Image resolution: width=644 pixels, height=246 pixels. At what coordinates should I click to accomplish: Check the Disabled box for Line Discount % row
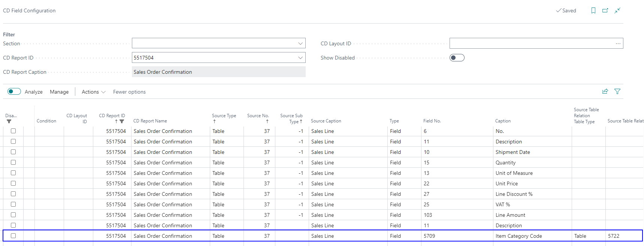(x=13, y=194)
